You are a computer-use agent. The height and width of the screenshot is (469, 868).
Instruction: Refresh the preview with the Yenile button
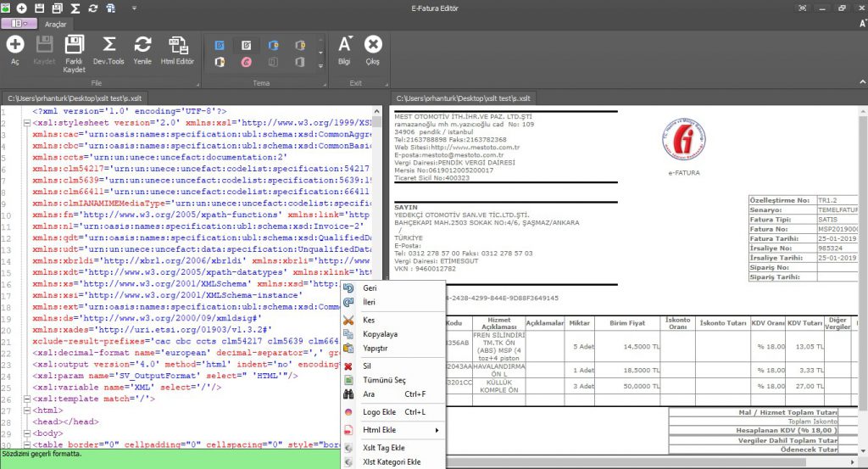142,50
